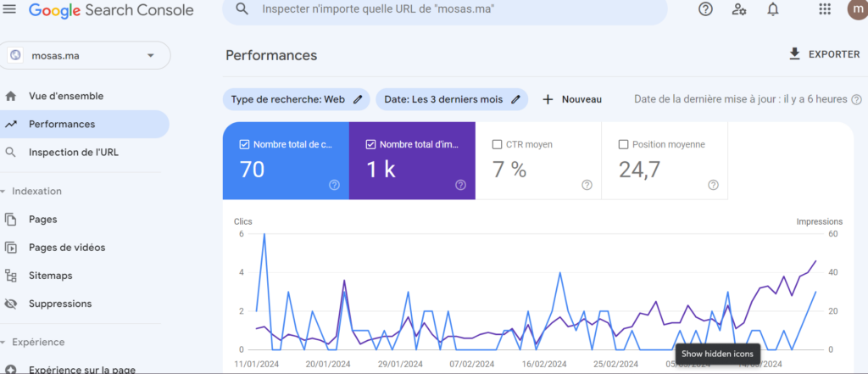This screenshot has width=868, height=374.
Task: Collapse the Expérience section
Action: (x=4, y=342)
